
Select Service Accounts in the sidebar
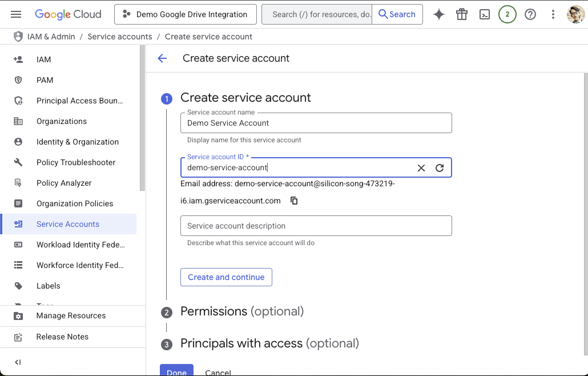[69, 224]
